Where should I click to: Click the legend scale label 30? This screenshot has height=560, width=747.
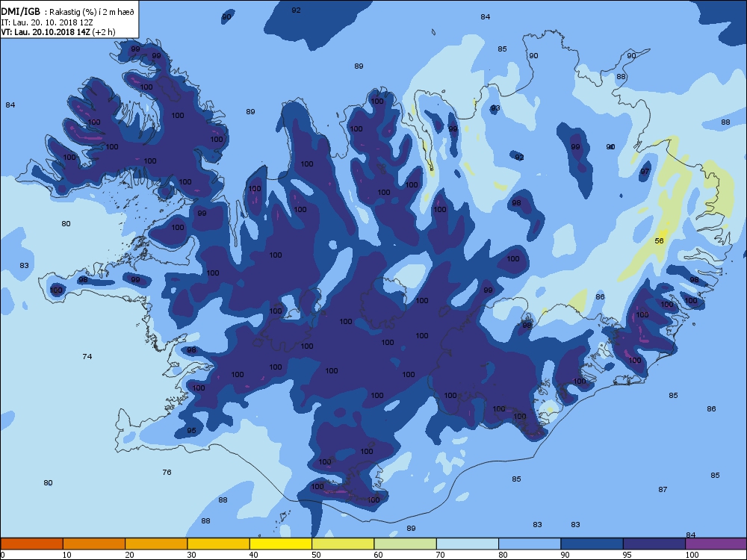(191, 555)
